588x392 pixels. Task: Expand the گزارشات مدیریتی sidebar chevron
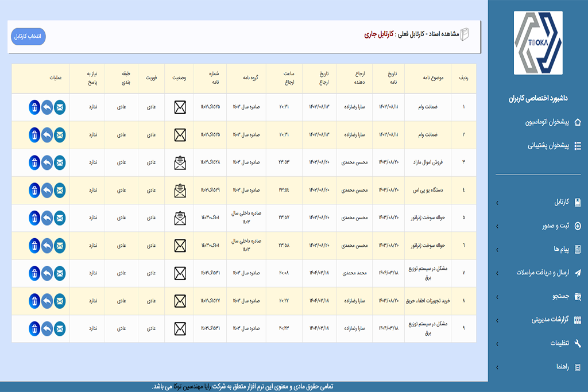tap(497, 320)
